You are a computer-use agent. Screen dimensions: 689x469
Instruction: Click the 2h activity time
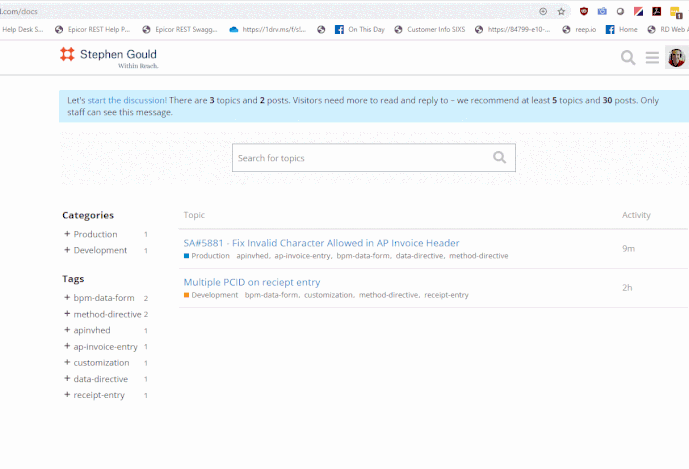pyautogui.click(x=627, y=287)
